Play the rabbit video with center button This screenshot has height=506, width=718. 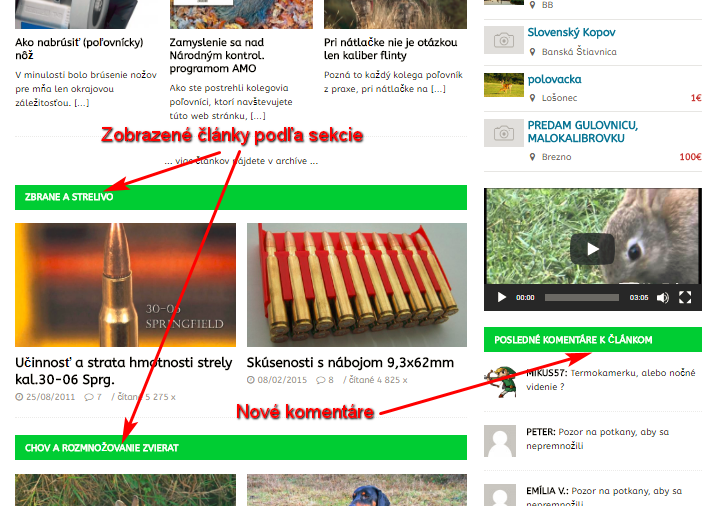coord(592,249)
